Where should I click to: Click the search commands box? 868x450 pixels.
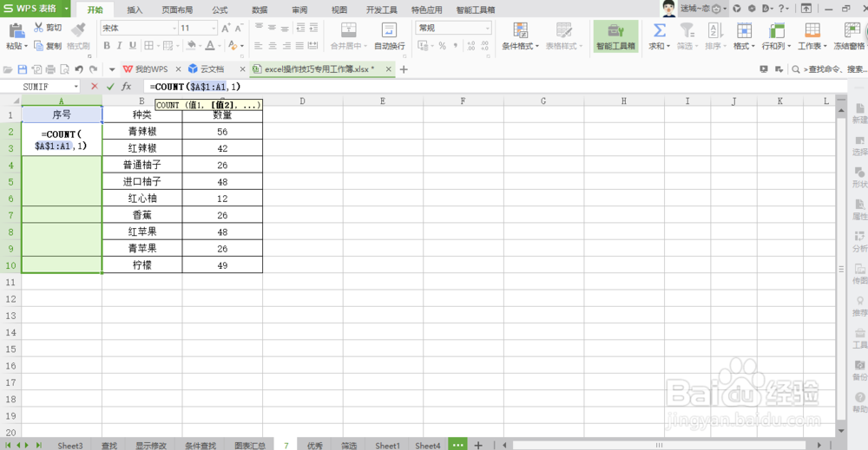829,69
